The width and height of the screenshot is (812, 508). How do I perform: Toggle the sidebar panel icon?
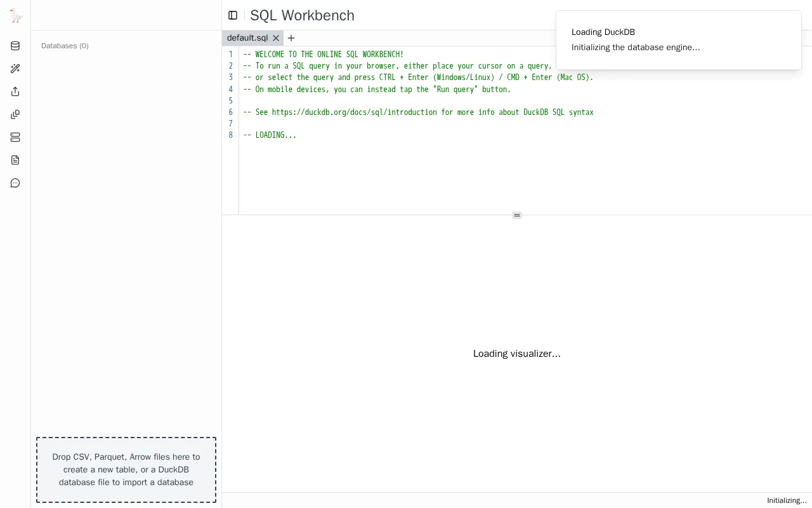tap(233, 15)
